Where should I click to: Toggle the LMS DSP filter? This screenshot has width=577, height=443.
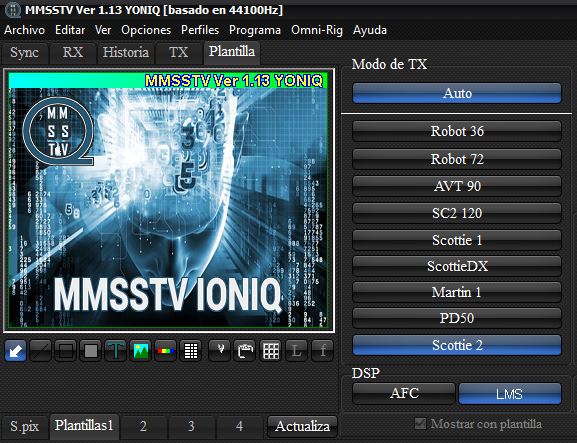[x=510, y=394]
